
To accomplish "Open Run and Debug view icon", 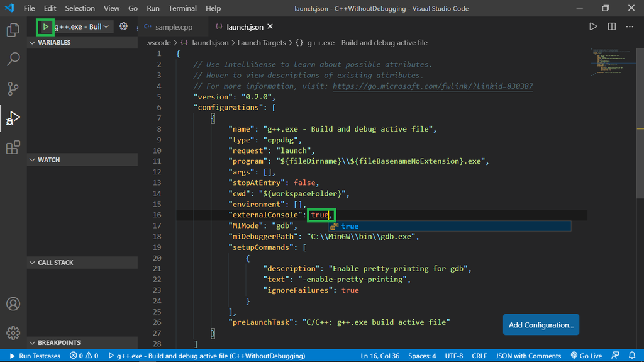I will tap(13, 118).
